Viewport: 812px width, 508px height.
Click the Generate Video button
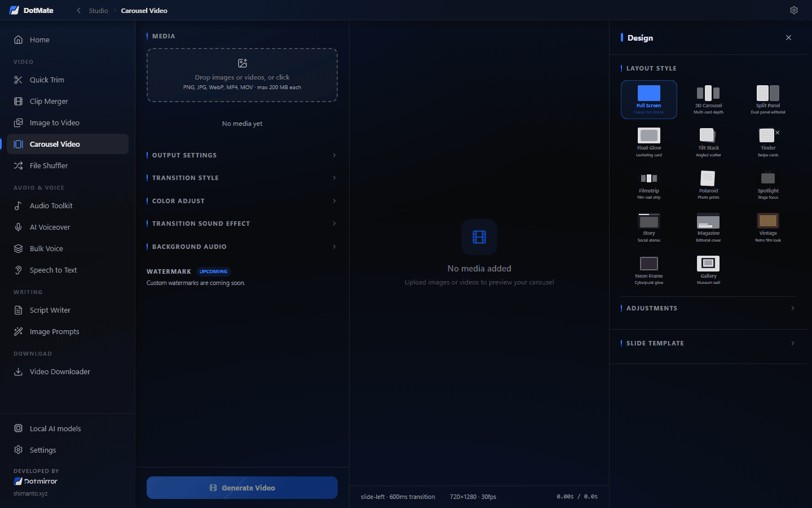point(242,488)
